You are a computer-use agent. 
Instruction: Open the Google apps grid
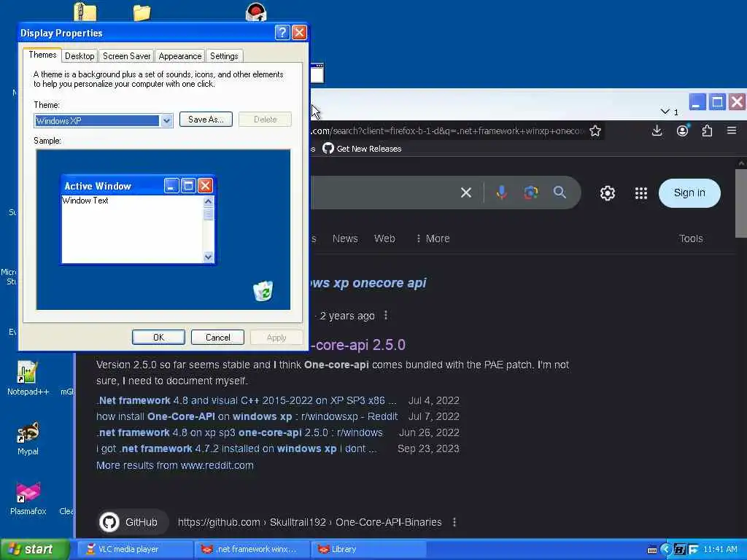(641, 192)
